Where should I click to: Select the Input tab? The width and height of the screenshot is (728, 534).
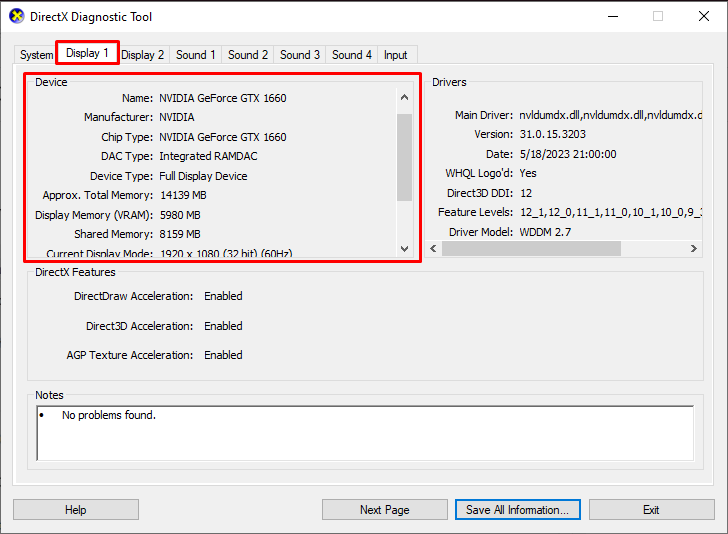click(x=396, y=55)
